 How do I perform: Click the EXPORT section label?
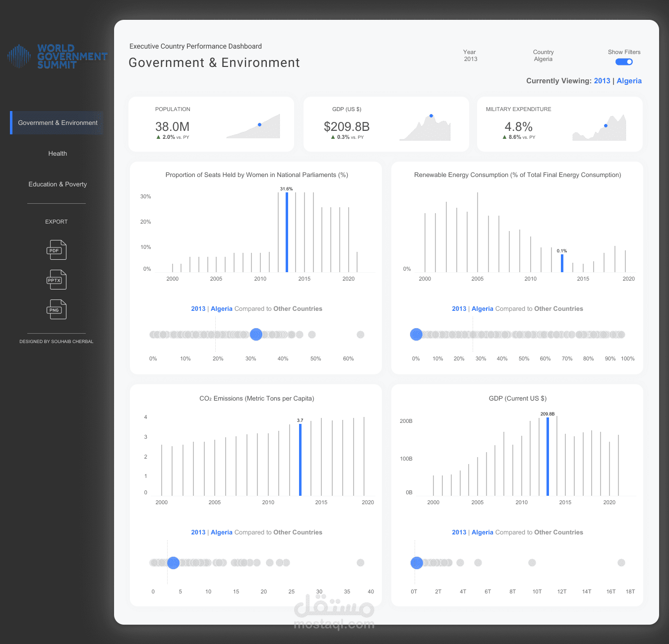57,222
